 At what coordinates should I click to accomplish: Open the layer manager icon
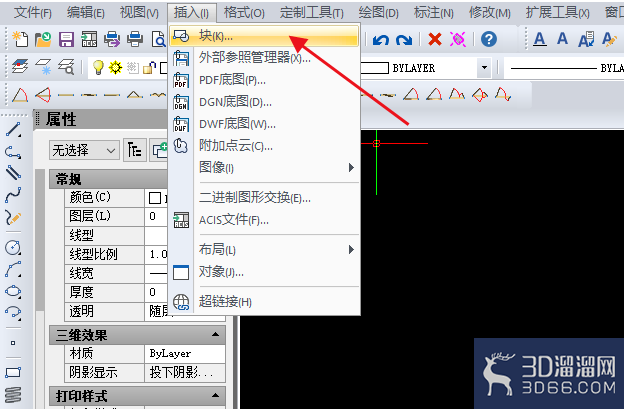20,66
